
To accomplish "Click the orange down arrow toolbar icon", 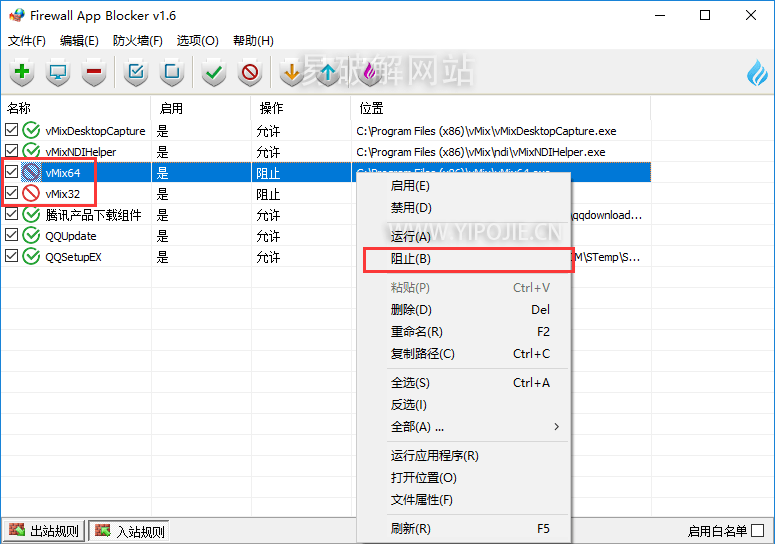I will (x=292, y=72).
